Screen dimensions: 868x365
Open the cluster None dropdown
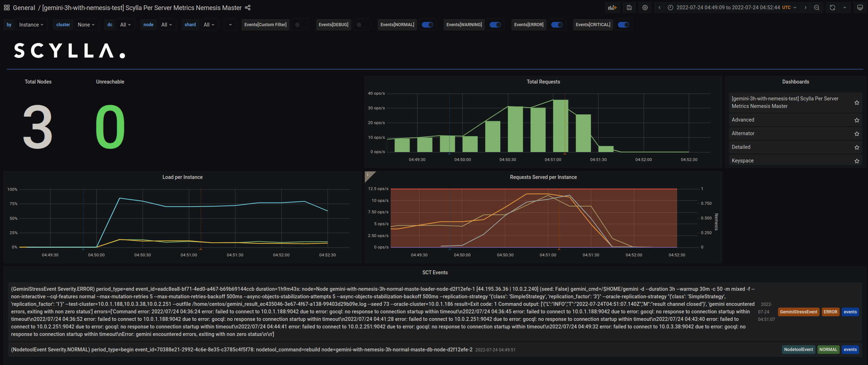(x=86, y=25)
